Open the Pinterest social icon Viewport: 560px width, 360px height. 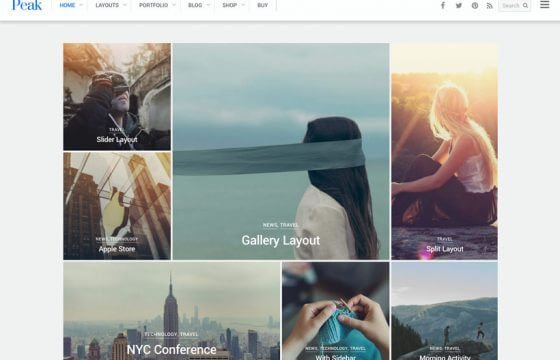click(475, 5)
